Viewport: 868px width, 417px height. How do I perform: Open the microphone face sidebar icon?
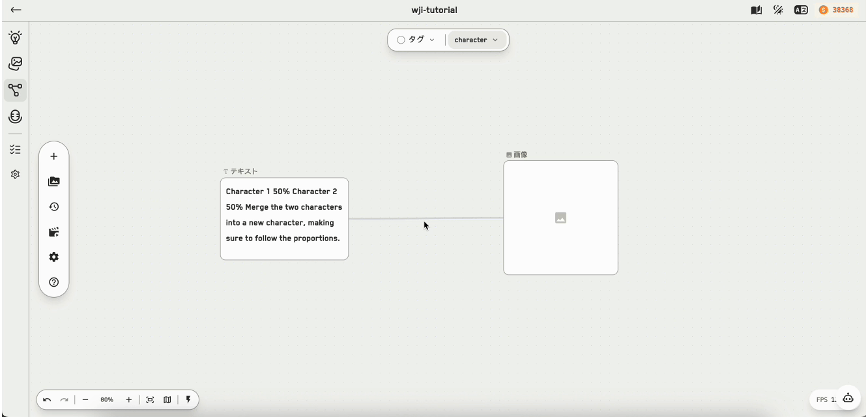(x=16, y=117)
